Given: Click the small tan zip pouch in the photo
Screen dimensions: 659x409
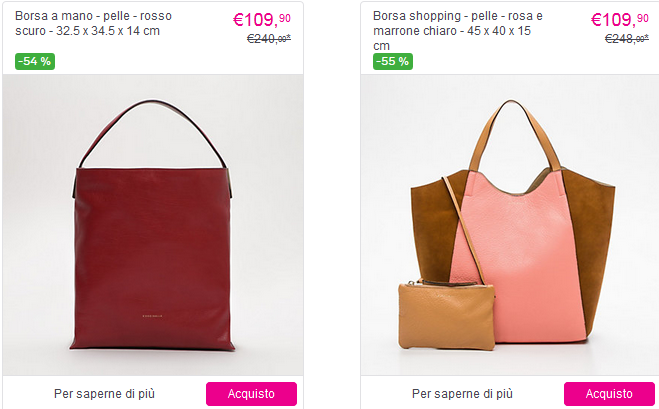Looking at the screenshot, I should coord(447,314).
